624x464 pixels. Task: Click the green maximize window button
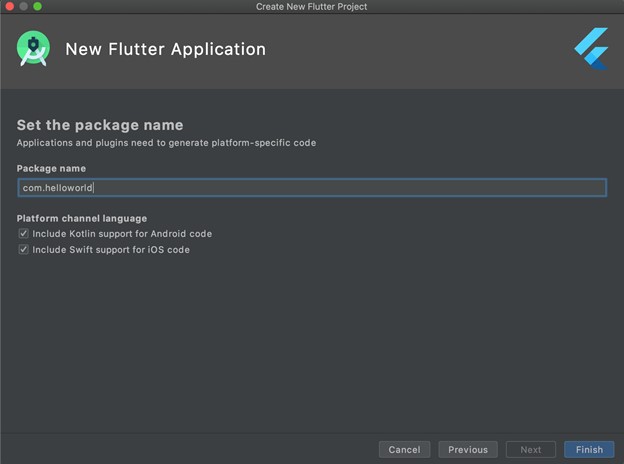coord(37,6)
